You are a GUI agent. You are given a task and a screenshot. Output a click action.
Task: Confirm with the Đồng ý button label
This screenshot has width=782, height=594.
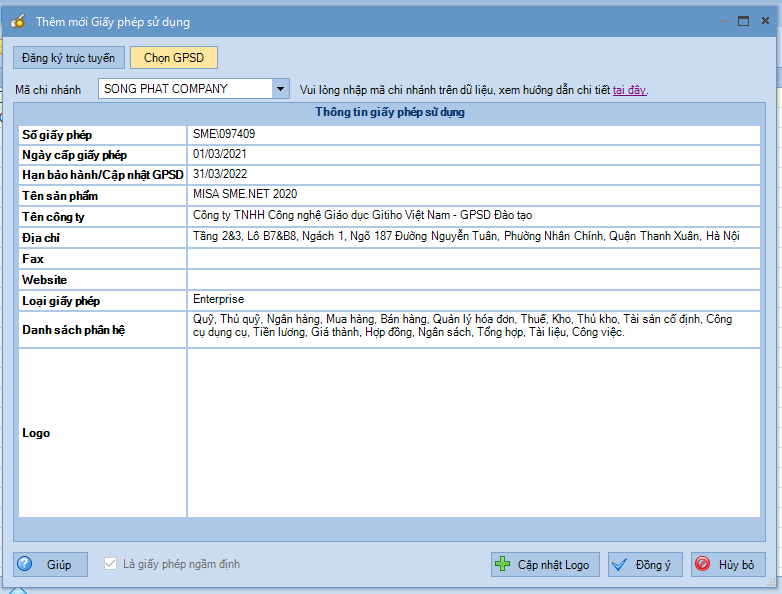(653, 565)
